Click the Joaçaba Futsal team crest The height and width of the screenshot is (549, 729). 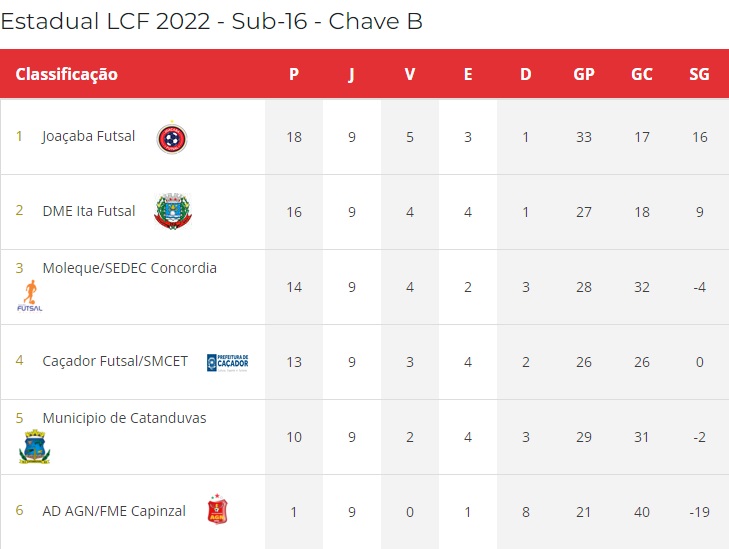coord(172,138)
